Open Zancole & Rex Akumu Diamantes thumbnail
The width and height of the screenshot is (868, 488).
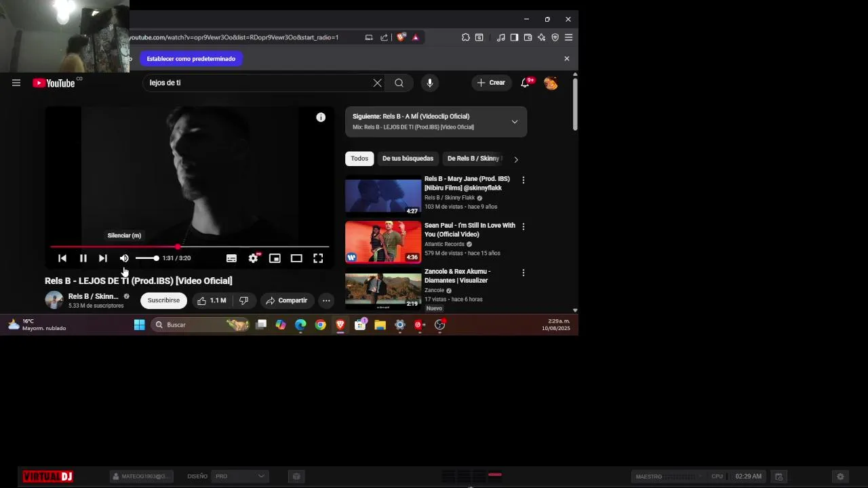[383, 288]
